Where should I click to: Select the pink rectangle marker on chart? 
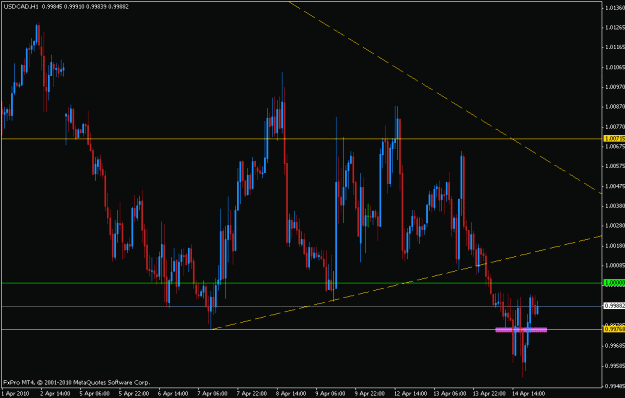click(x=521, y=329)
